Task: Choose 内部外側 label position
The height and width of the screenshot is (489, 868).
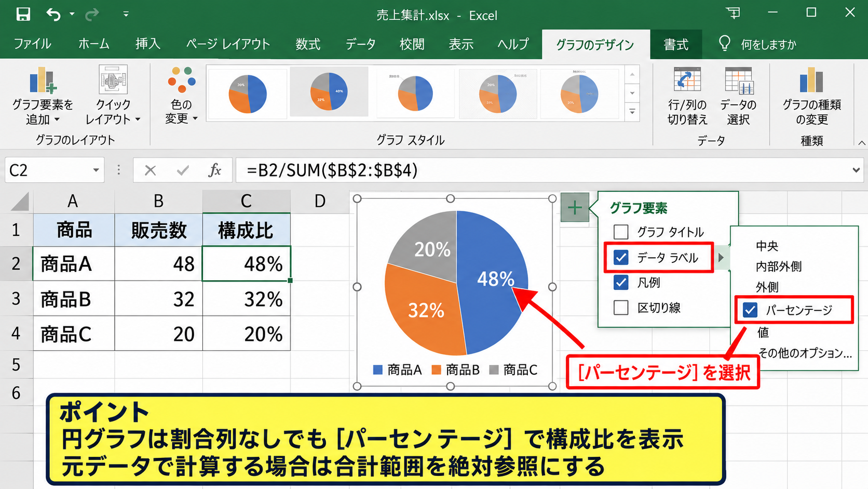Action: tap(779, 267)
